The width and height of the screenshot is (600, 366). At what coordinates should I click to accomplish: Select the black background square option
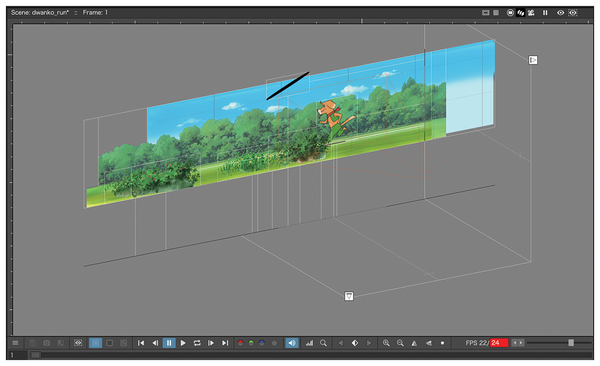(109, 343)
